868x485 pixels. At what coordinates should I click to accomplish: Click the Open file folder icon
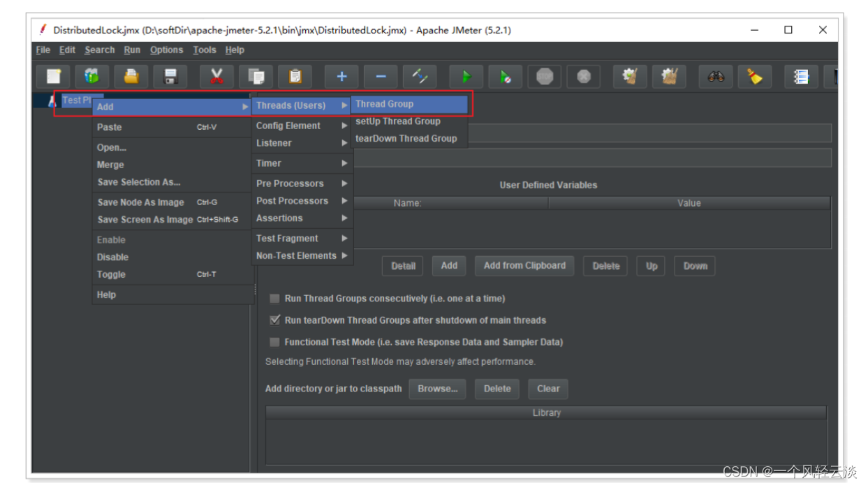tap(131, 76)
